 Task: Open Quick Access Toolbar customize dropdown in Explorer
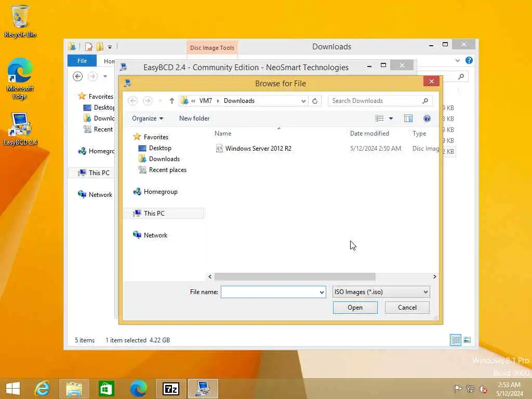pos(110,47)
